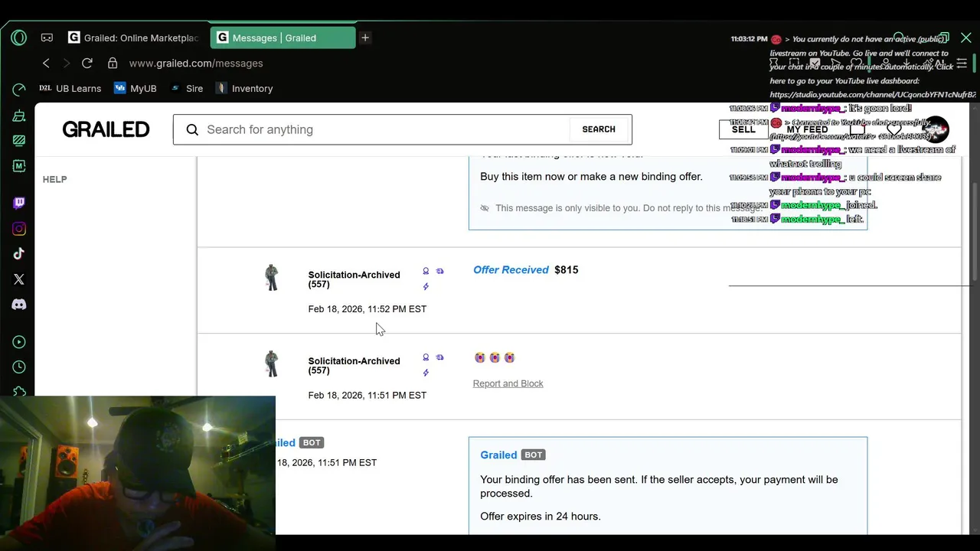This screenshot has height=551, width=980.
Task: Click first badge icon on 11:52 PM message
Action: (x=426, y=271)
